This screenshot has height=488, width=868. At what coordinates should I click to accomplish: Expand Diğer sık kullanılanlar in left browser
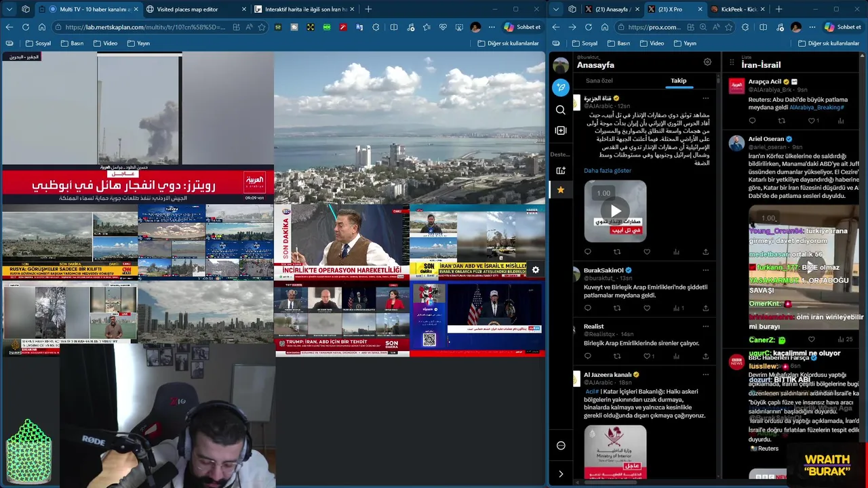(x=508, y=43)
